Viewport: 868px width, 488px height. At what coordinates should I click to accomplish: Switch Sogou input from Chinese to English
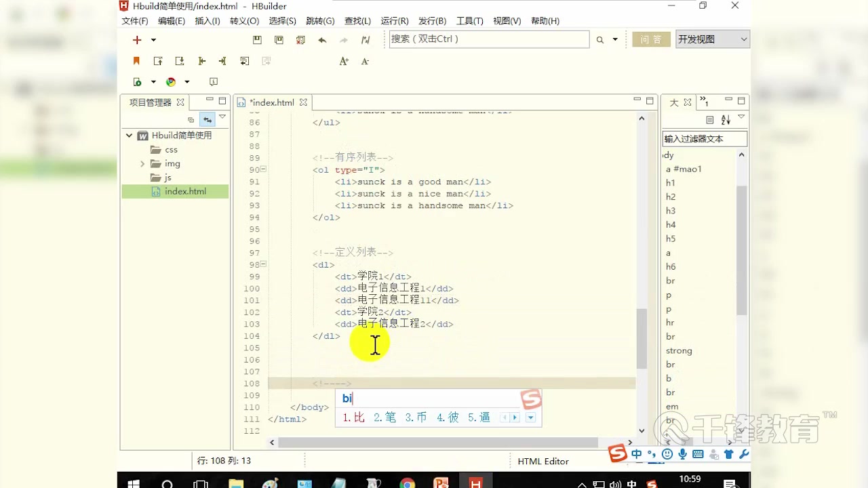(x=637, y=454)
